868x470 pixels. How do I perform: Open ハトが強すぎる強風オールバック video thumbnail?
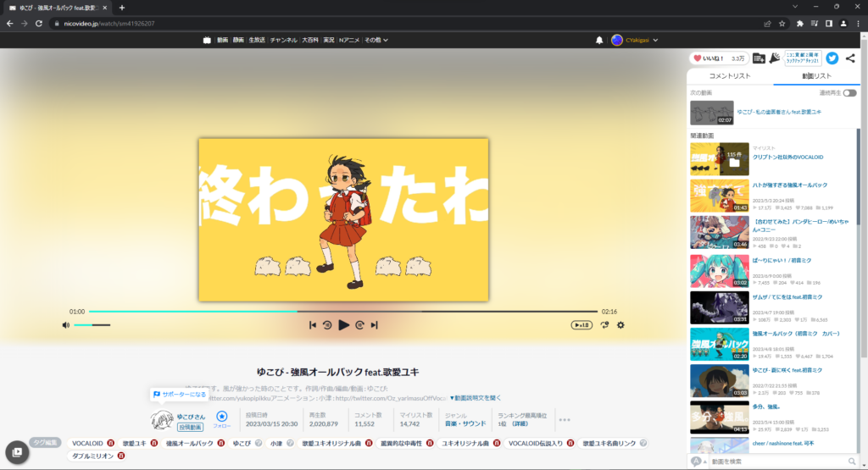719,195
